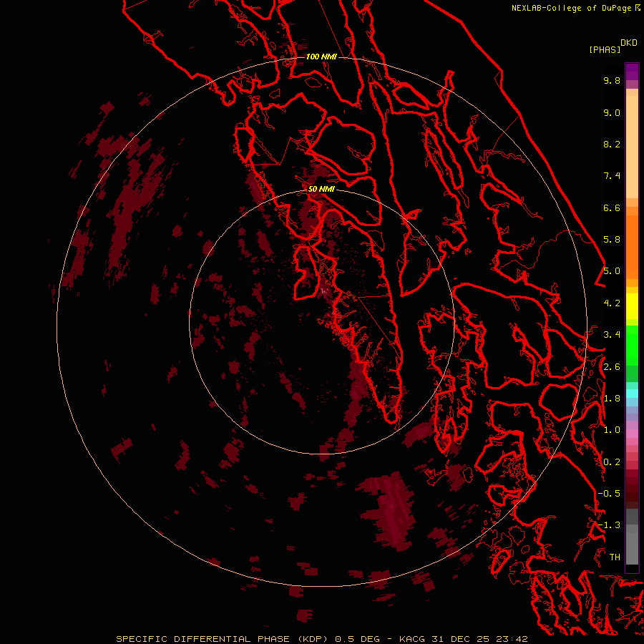Click the -1.3 value on the color scale
Screen dimensions: 644x644
tap(609, 525)
